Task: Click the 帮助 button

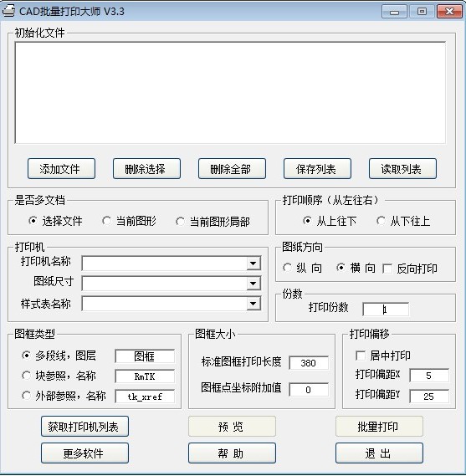Action: (232, 453)
